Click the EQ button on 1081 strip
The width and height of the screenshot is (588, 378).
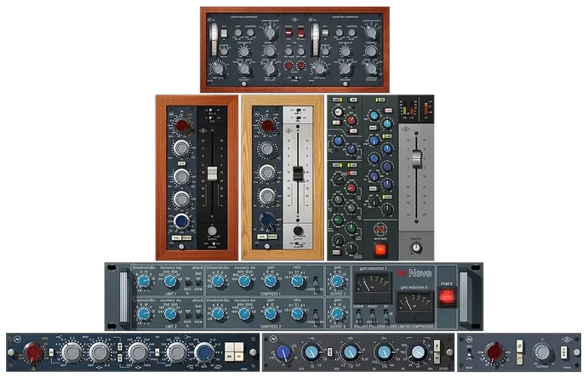[238, 356]
